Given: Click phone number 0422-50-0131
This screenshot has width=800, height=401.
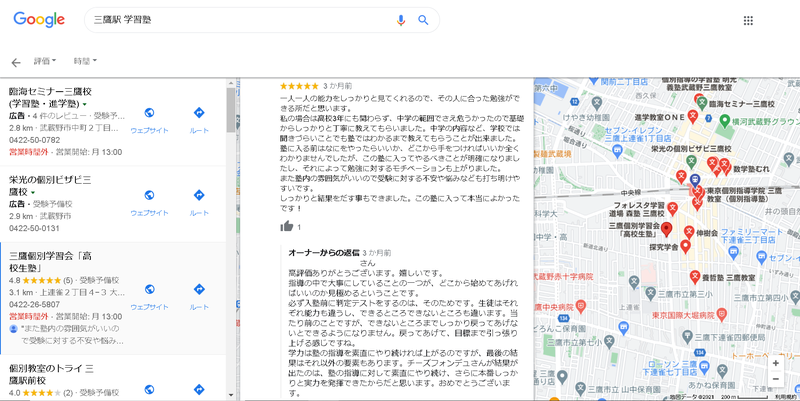Looking at the screenshot, I should coord(35,228).
